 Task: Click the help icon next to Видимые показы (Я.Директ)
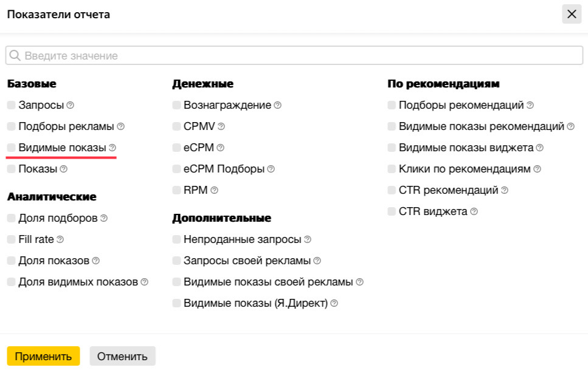point(334,303)
